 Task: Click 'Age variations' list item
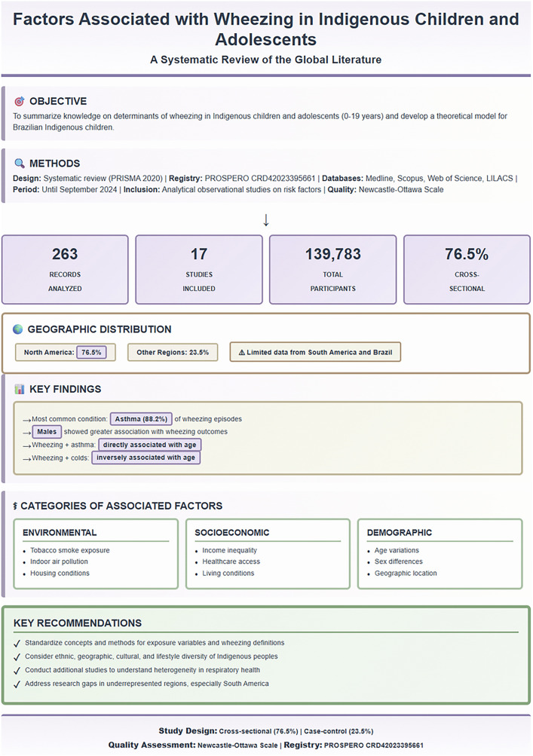(397, 550)
